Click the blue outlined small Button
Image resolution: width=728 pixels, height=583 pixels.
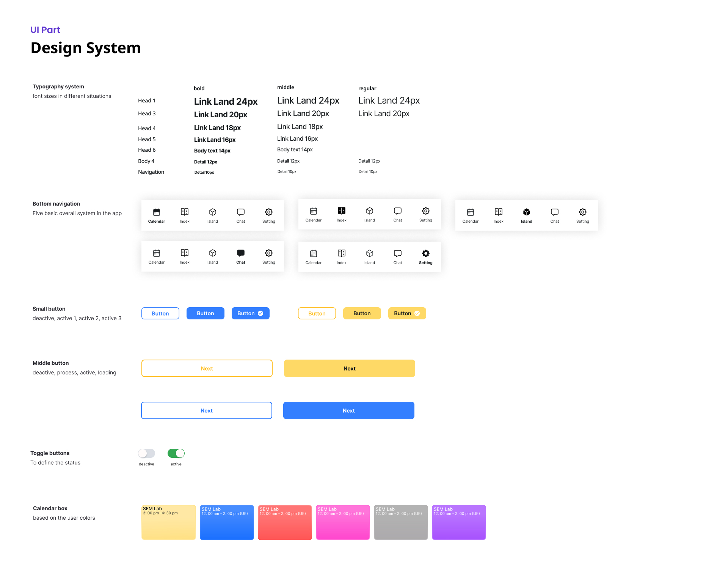[160, 313]
